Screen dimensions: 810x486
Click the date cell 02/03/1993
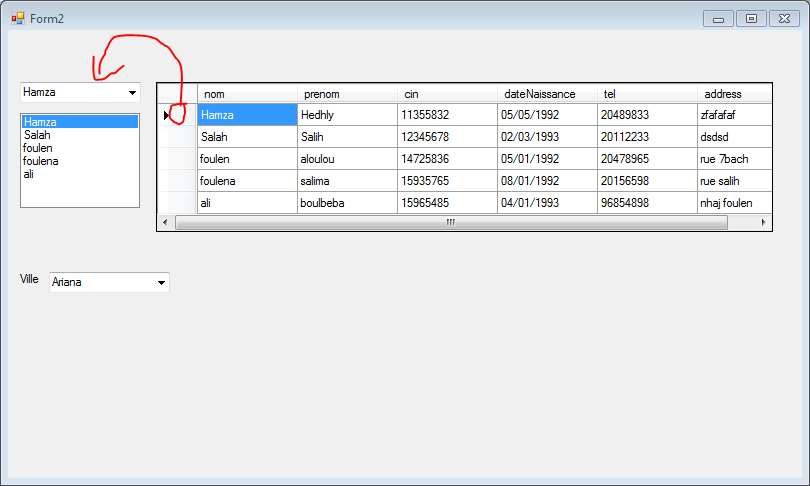click(548, 137)
